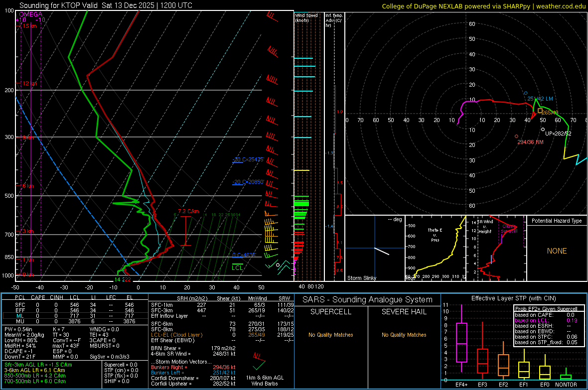
Task: Click the 'NONE' hazard type text
Action: (x=557, y=251)
